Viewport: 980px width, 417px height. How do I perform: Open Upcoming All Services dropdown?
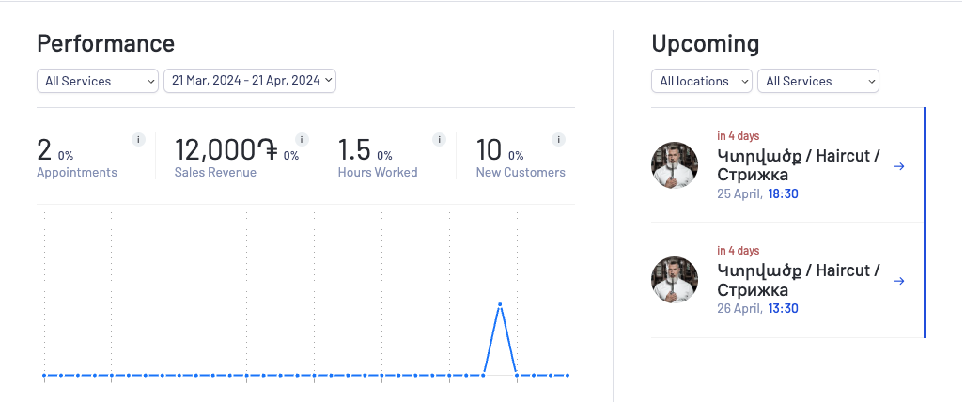pyautogui.click(x=817, y=81)
